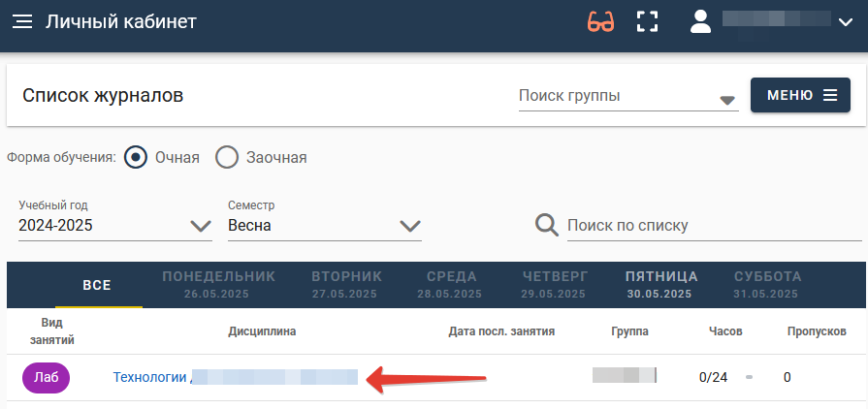Click the Список журналов heading

click(x=103, y=96)
